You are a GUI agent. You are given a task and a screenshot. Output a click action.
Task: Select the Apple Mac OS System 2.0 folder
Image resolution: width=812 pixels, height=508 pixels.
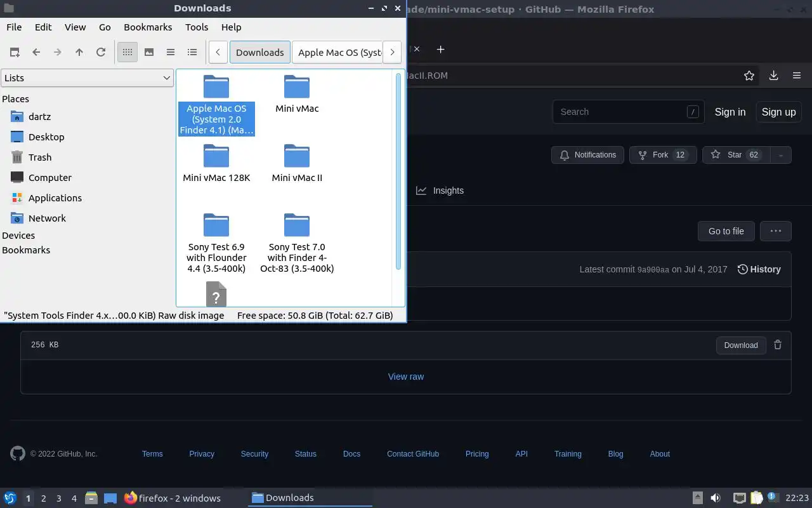(216, 105)
